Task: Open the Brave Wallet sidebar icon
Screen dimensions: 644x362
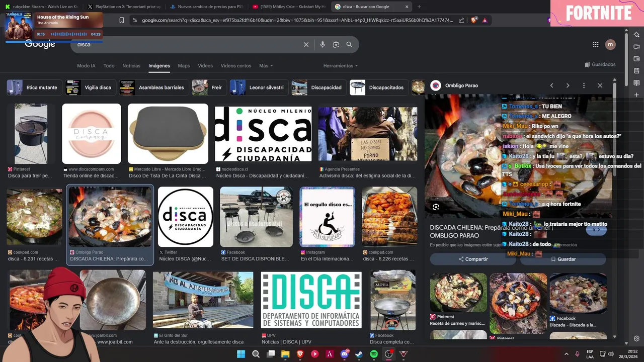Action: click(636, 59)
